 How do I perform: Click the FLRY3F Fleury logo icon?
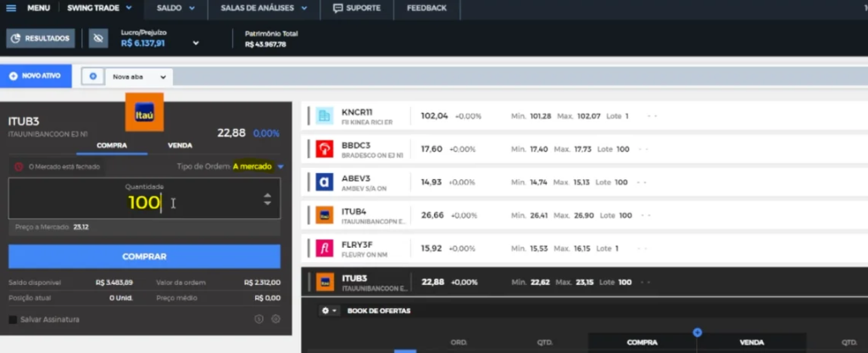(x=324, y=249)
